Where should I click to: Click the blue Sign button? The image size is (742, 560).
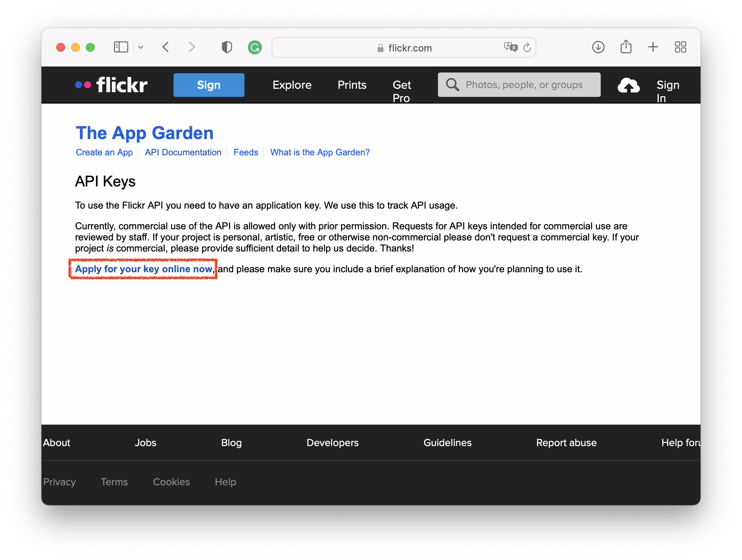209,85
